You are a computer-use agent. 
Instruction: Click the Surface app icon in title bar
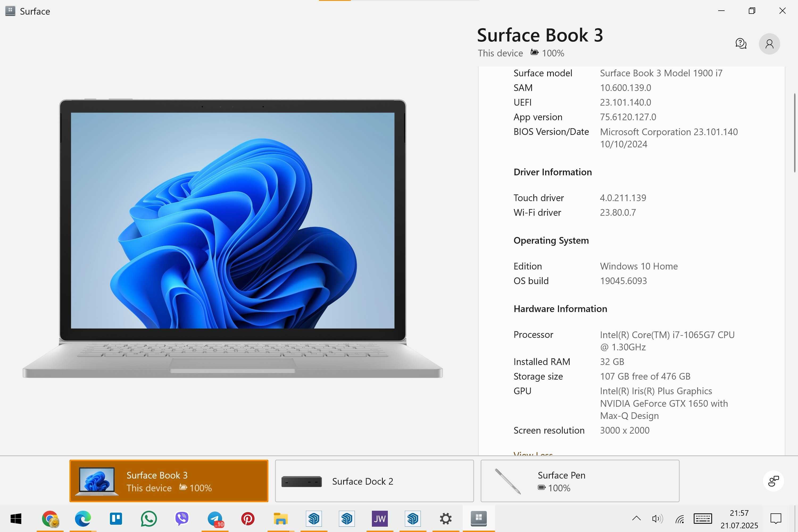(x=10, y=11)
